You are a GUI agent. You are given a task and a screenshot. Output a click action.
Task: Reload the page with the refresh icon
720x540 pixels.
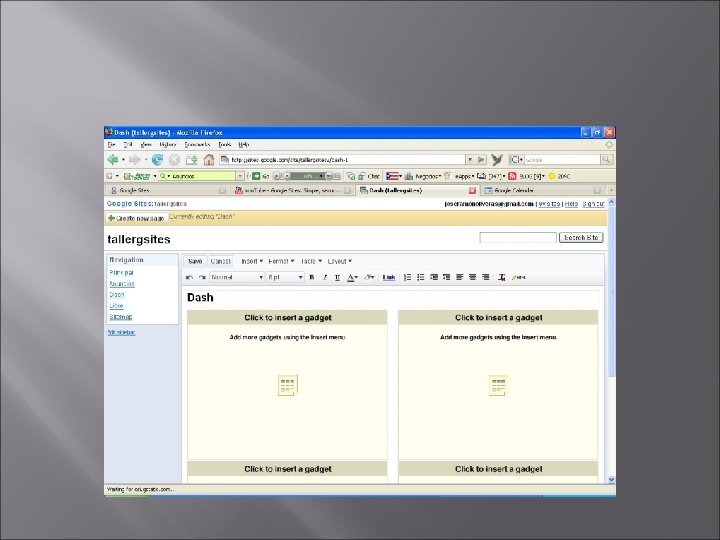pos(157,160)
